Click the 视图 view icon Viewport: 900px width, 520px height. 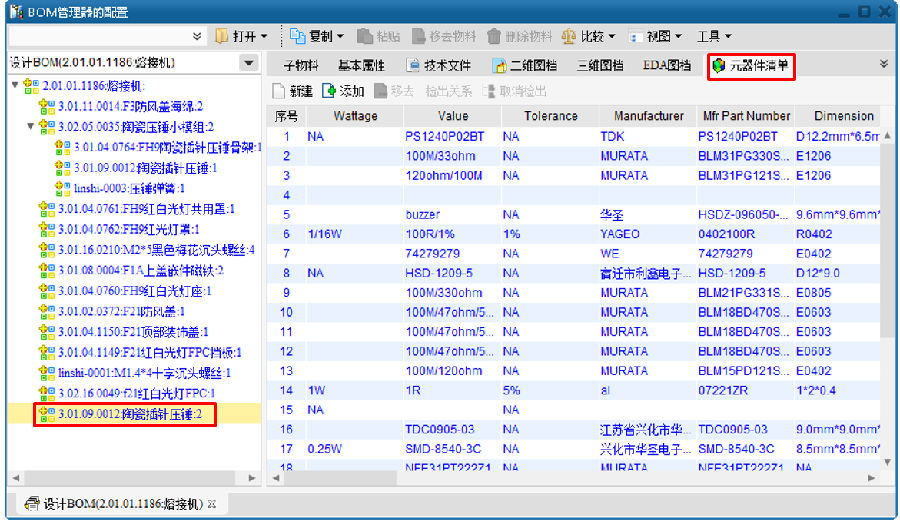tap(634, 36)
